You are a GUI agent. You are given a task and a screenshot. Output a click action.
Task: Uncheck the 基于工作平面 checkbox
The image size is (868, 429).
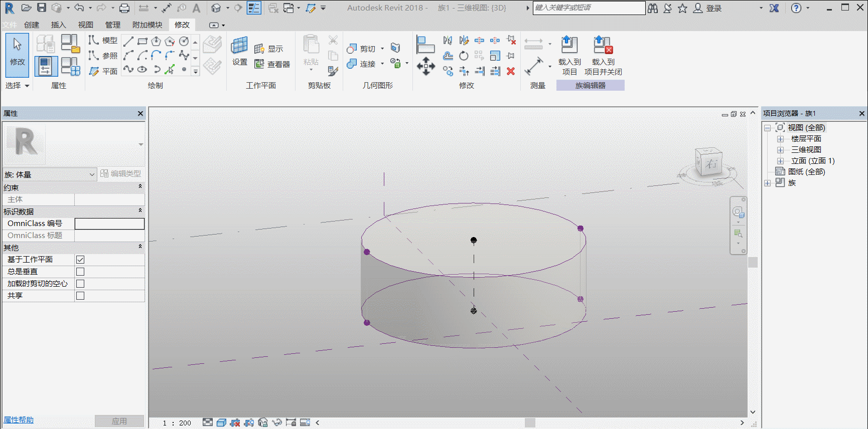80,260
